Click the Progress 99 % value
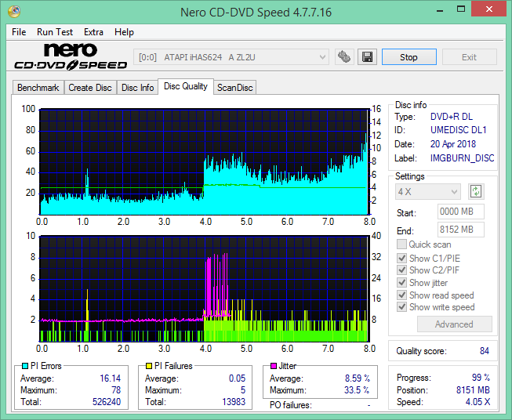 click(481, 377)
